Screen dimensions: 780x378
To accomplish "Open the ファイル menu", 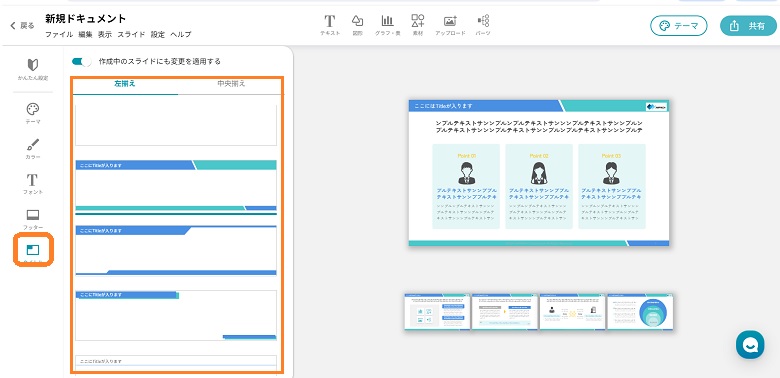I will tap(59, 35).
